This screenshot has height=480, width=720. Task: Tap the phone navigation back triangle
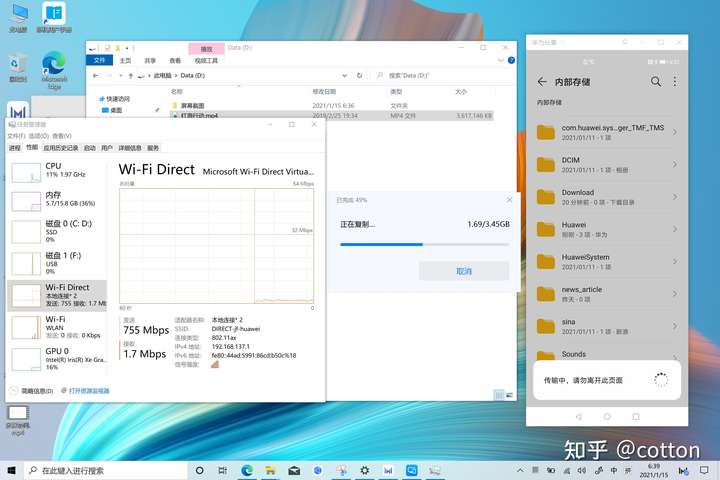coord(579,417)
